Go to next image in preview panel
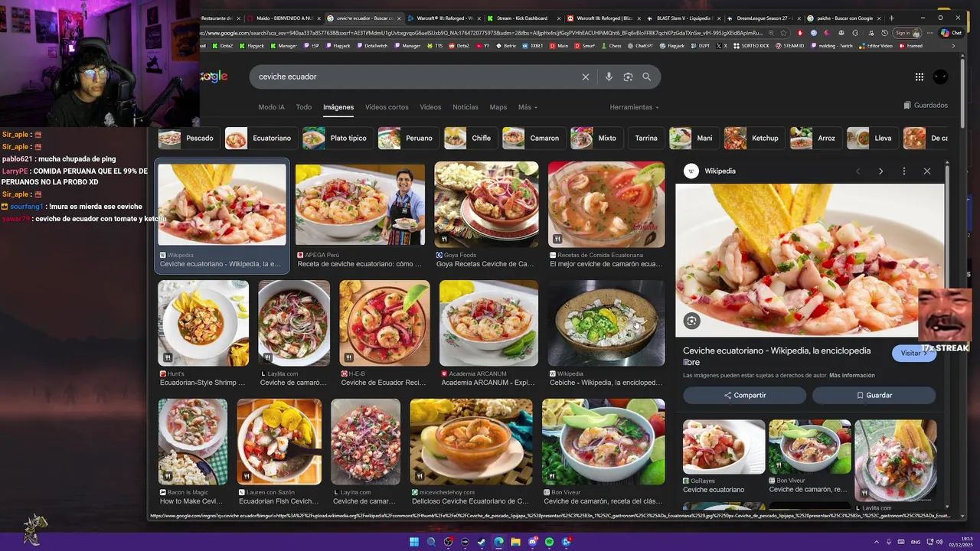This screenshot has height=551, width=980. (x=880, y=171)
